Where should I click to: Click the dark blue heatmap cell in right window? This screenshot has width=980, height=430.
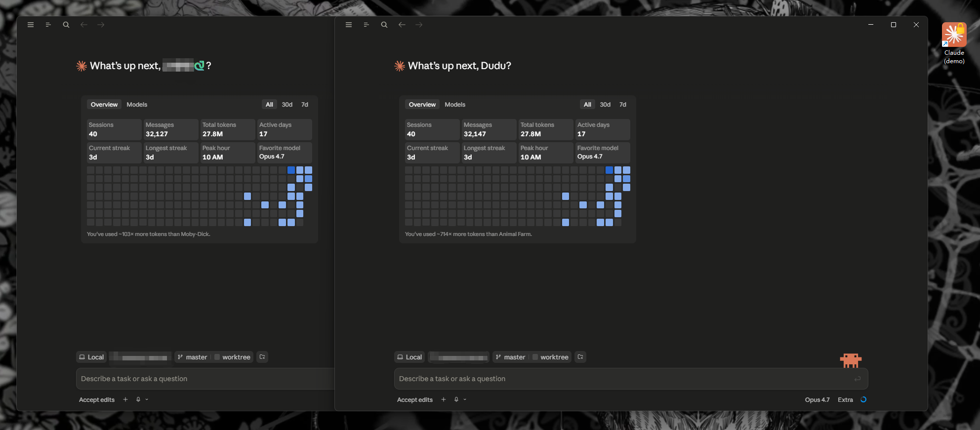[x=609, y=170]
